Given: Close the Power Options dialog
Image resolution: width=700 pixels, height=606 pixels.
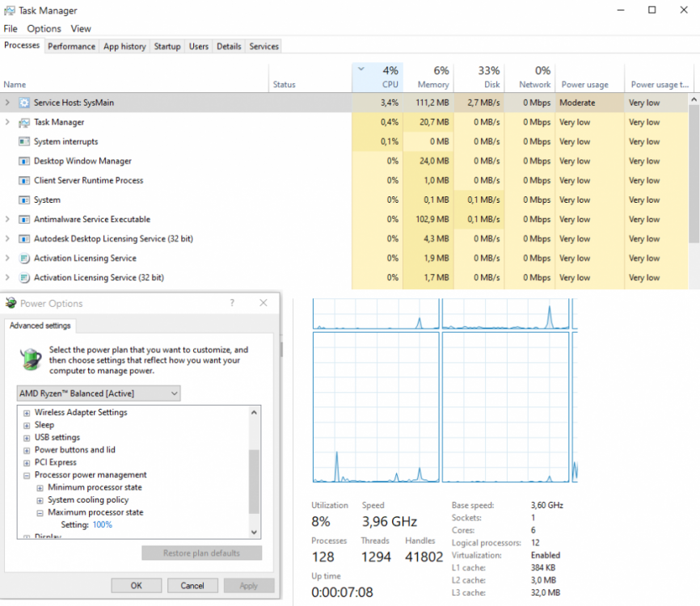Looking at the screenshot, I should pyautogui.click(x=264, y=303).
